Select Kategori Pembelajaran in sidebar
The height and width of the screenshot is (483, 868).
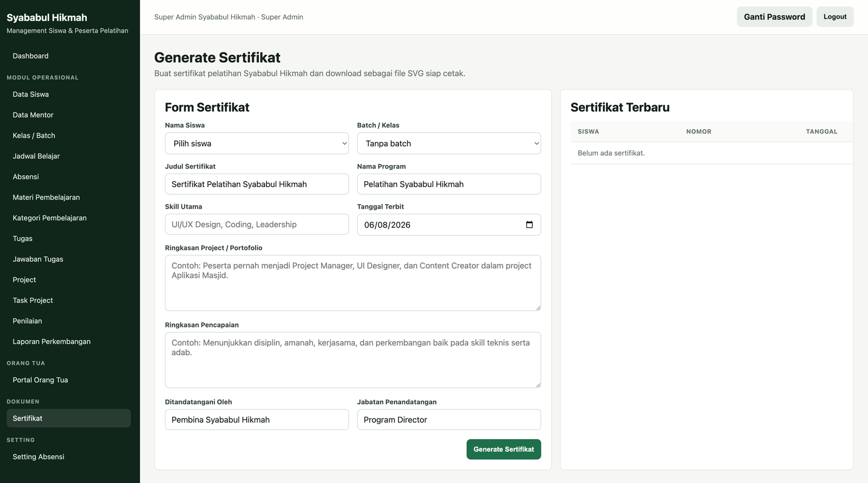click(x=68, y=218)
